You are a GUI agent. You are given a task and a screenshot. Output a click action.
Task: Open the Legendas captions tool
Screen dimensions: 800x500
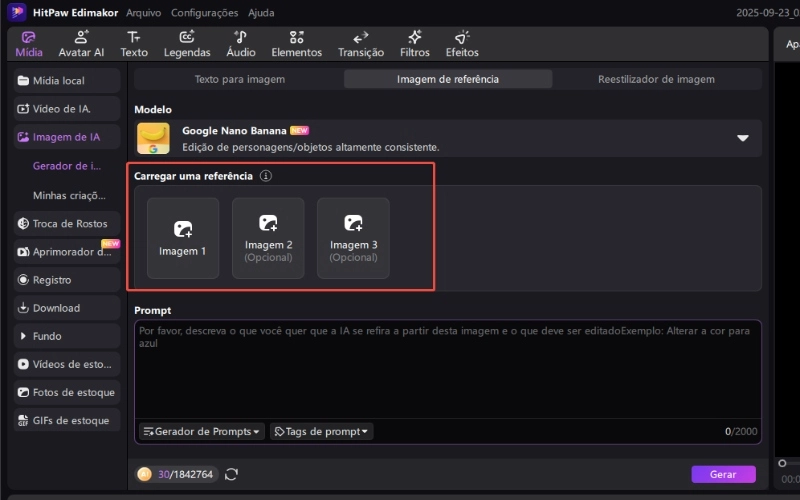pos(187,44)
